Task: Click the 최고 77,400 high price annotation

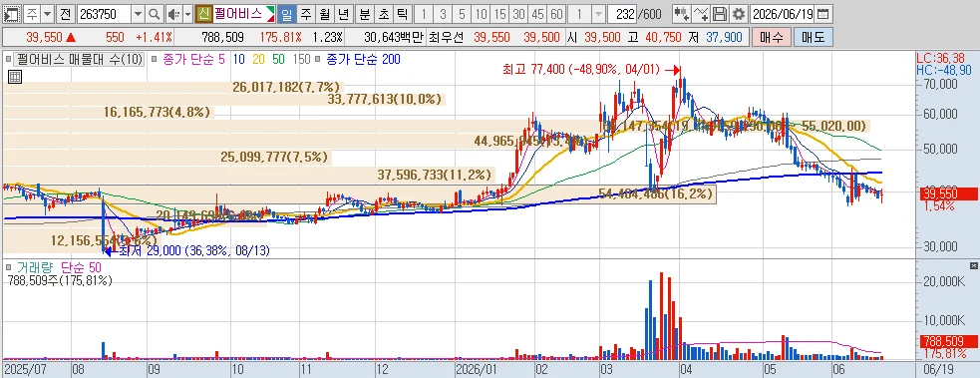Action: [x=580, y=70]
